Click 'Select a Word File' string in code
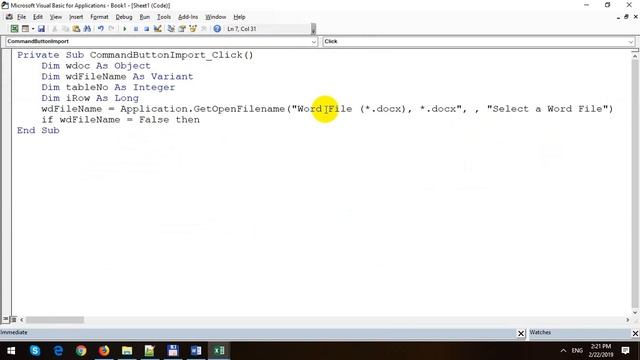The image size is (640, 360). (x=547, y=109)
